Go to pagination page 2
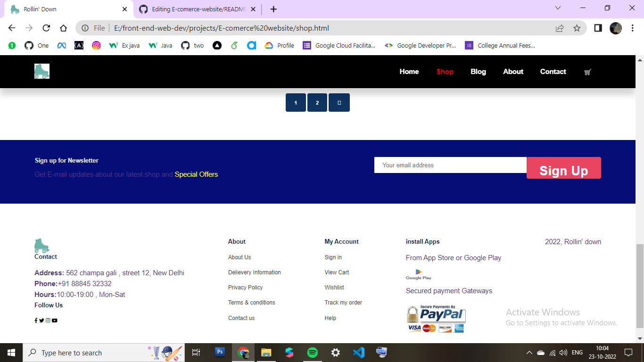The height and width of the screenshot is (362, 644). tap(317, 103)
